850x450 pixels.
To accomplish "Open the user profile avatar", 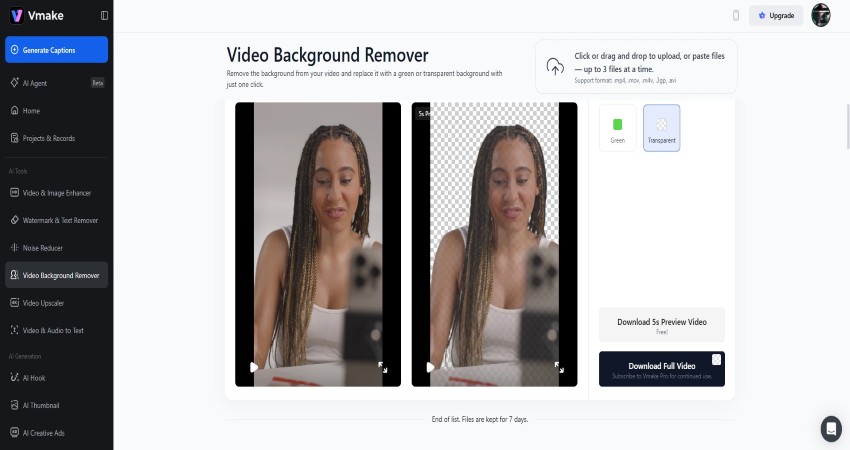I will 820,15.
